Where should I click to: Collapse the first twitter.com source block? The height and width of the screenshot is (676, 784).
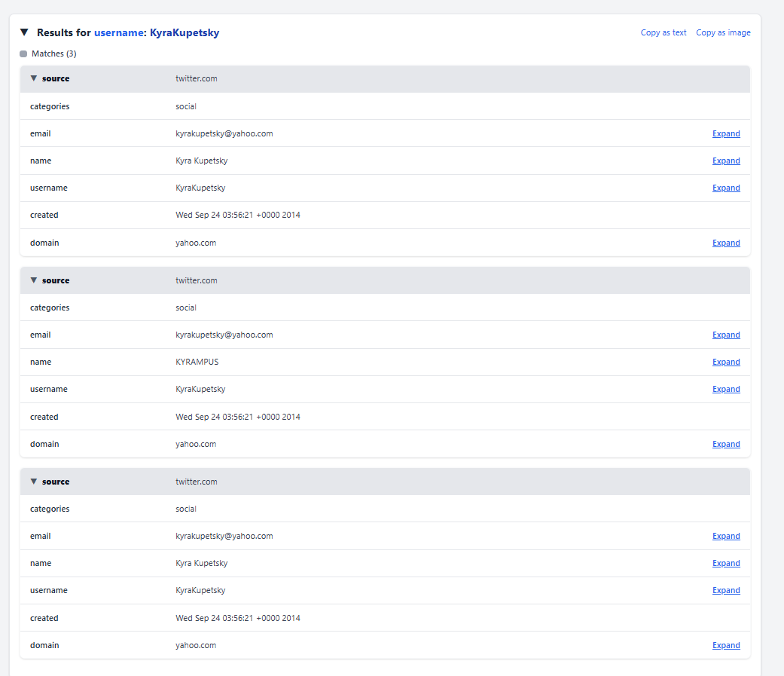pyautogui.click(x=34, y=78)
